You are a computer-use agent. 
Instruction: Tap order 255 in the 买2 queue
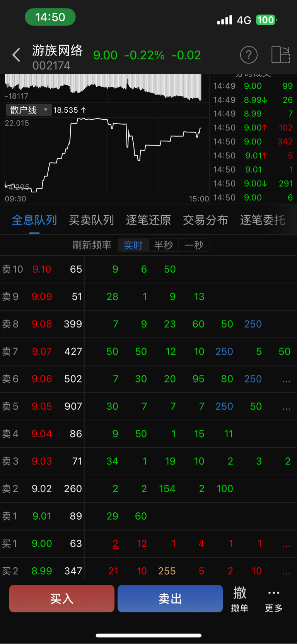167,571
